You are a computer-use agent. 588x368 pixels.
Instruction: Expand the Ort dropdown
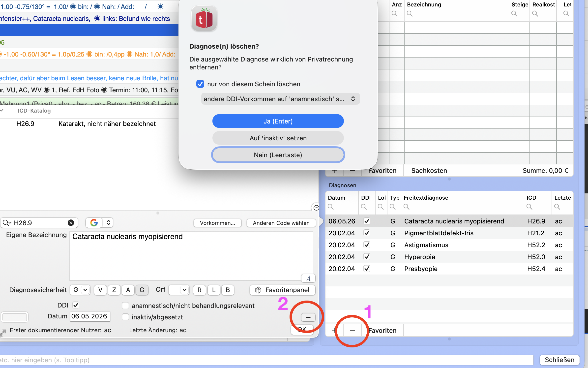click(x=179, y=290)
